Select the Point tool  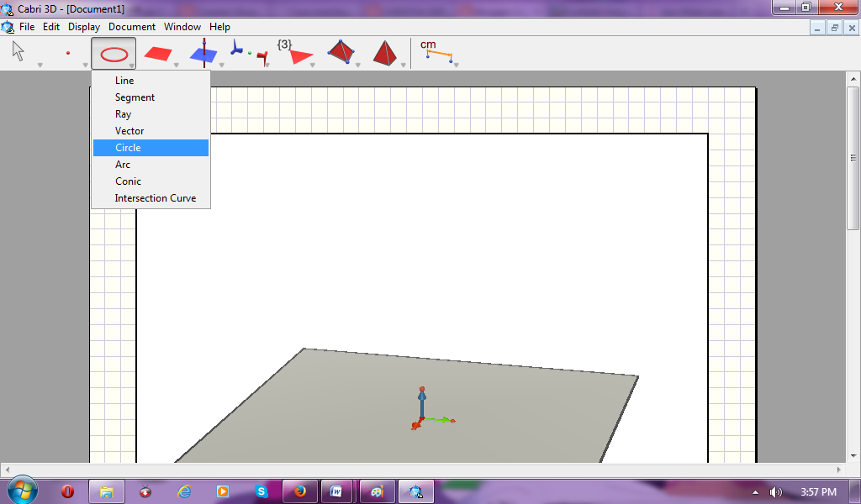pos(69,52)
